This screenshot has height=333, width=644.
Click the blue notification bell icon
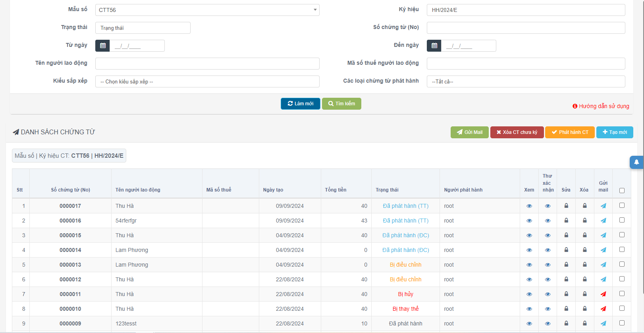click(x=636, y=162)
